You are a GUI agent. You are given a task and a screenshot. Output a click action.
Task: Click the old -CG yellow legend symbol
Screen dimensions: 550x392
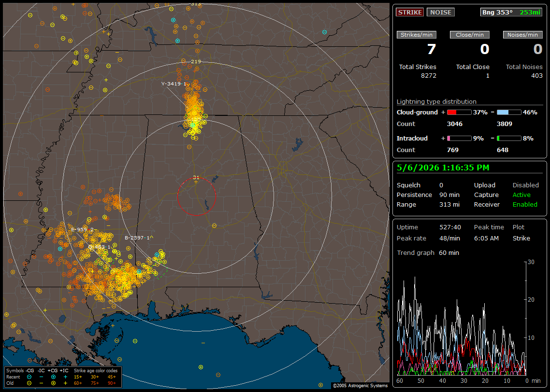pos(29,383)
